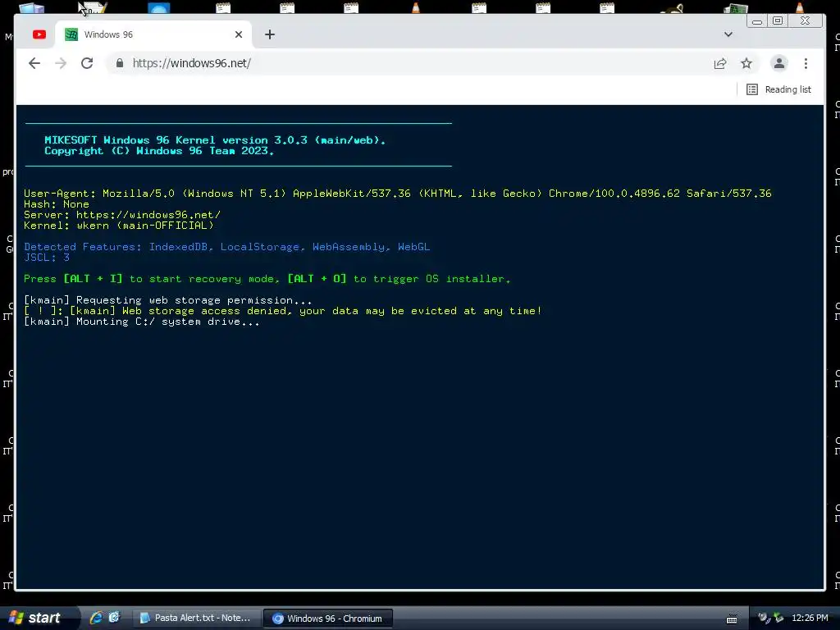Click the 'User-Agent: Mozilla/5.0' line
This screenshot has width=840, height=630.
[x=398, y=194]
